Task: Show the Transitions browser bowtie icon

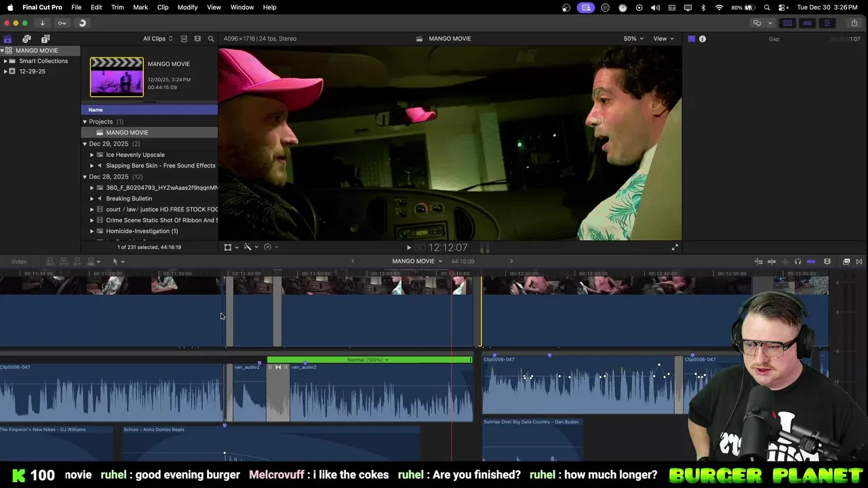Action: pos(859,262)
